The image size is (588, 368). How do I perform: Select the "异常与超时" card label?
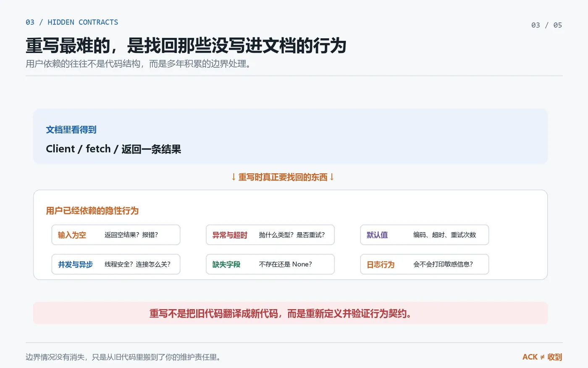click(x=230, y=235)
